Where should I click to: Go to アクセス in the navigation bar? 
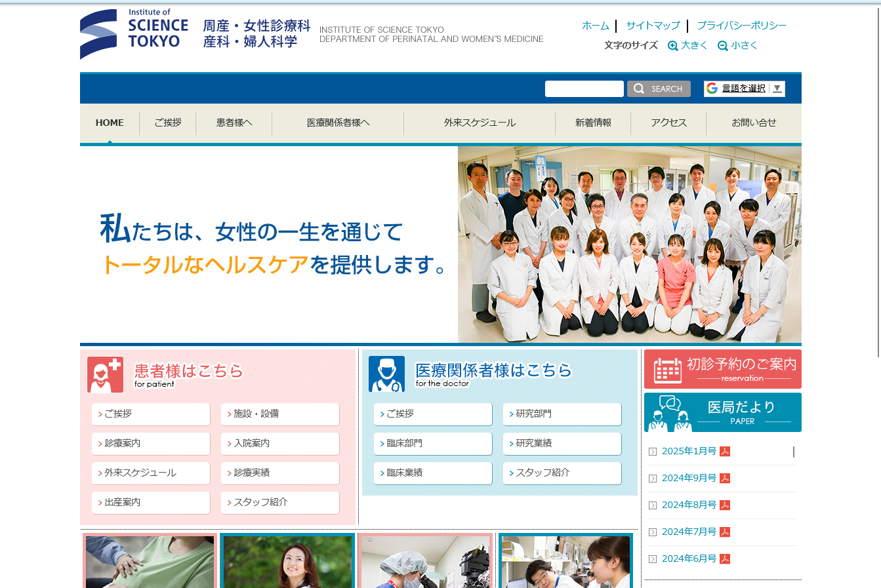click(x=668, y=123)
